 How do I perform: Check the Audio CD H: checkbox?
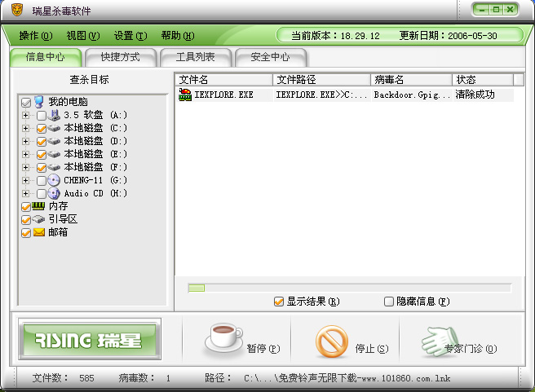click(42, 194)
